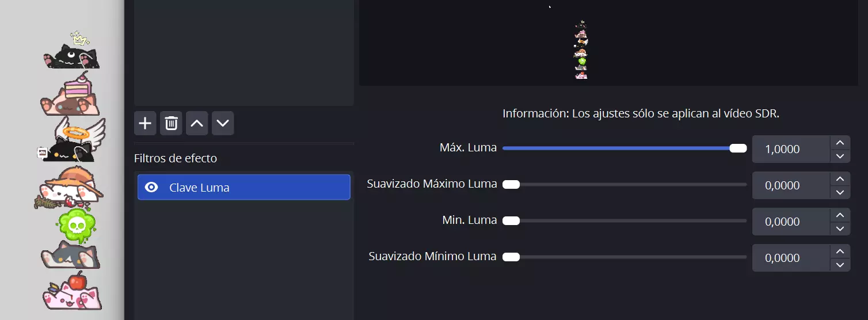Move filter up with the up arrow icon

[x=197, y=123]
